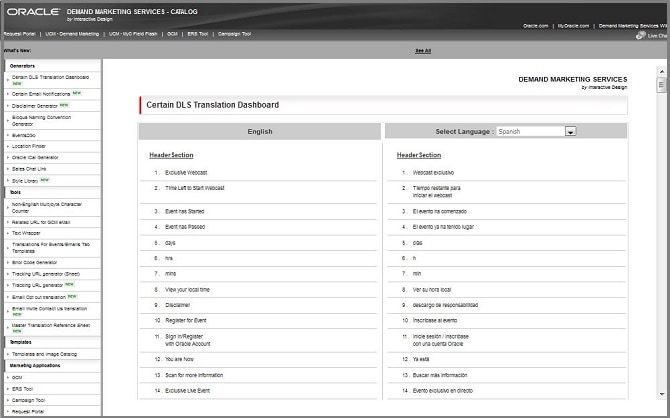Select the English text 'Time Left to Start Webcast'

195,188
